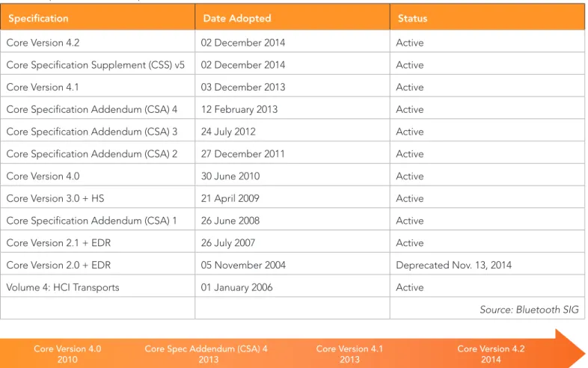Click the Date Adopted column header
Screen dimensions: 588x368
293,18
